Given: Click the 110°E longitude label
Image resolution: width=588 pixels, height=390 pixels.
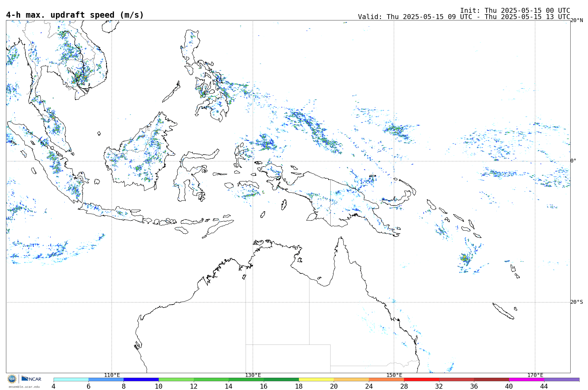Looking at the screenshot, I should [x=112, y=375].
